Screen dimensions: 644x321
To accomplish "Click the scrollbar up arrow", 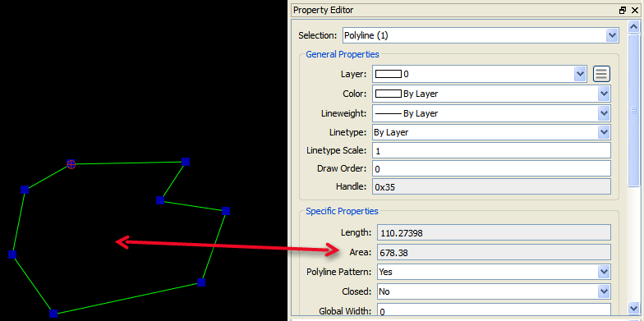I will point(633,27).
